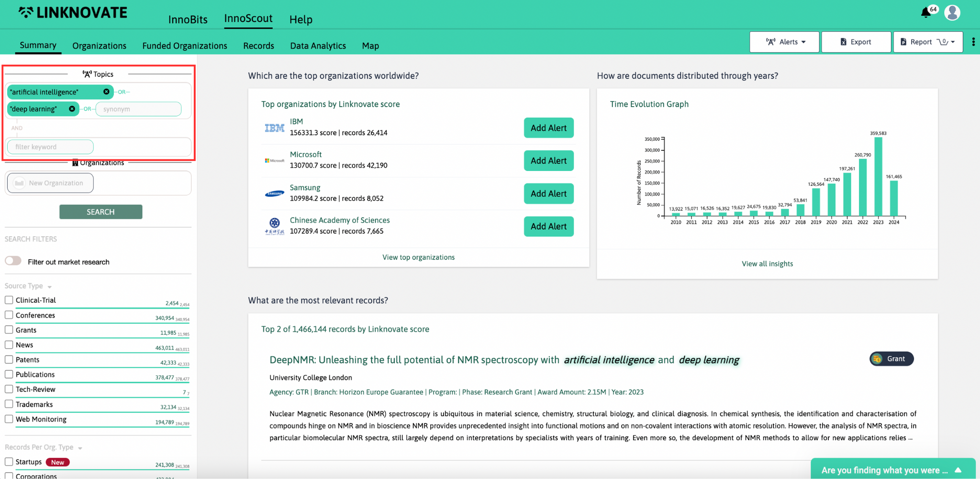Remove the "artificial intelligence" topic chip

click(106, 91)
